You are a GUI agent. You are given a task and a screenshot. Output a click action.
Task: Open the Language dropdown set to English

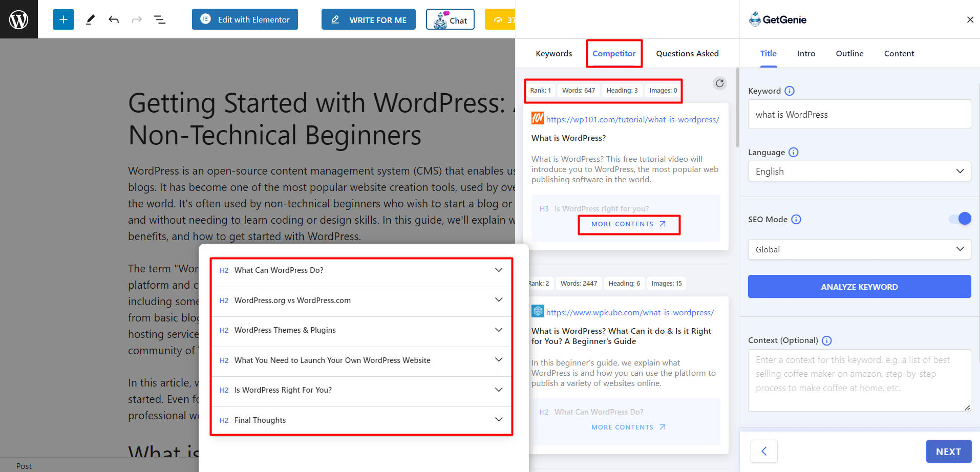(859, 171)
